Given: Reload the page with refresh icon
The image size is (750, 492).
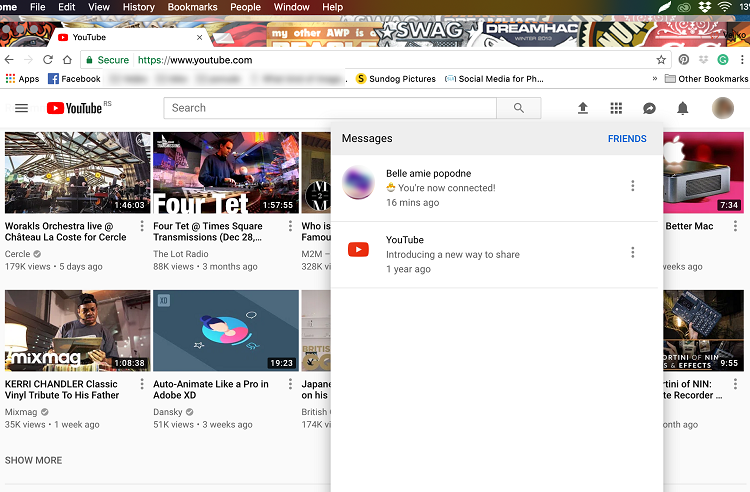Looking at the screenshot, I should pyautogui.click(x=48, y=60).
